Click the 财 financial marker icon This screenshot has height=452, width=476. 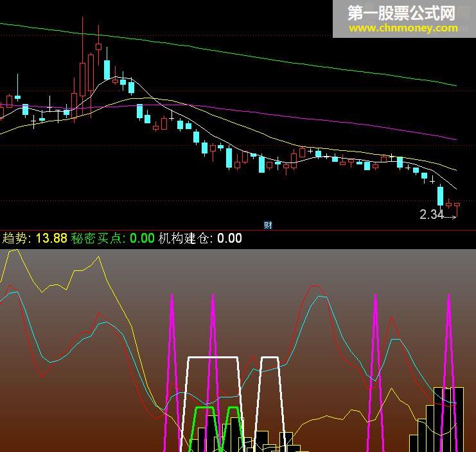point(268,225)
